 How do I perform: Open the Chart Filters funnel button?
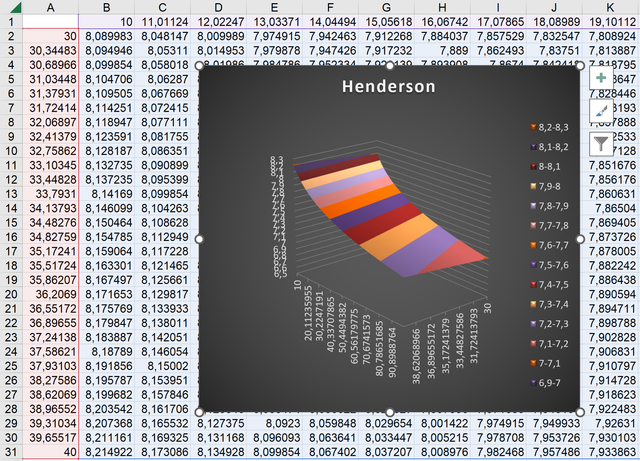click(x=601, y=144)
